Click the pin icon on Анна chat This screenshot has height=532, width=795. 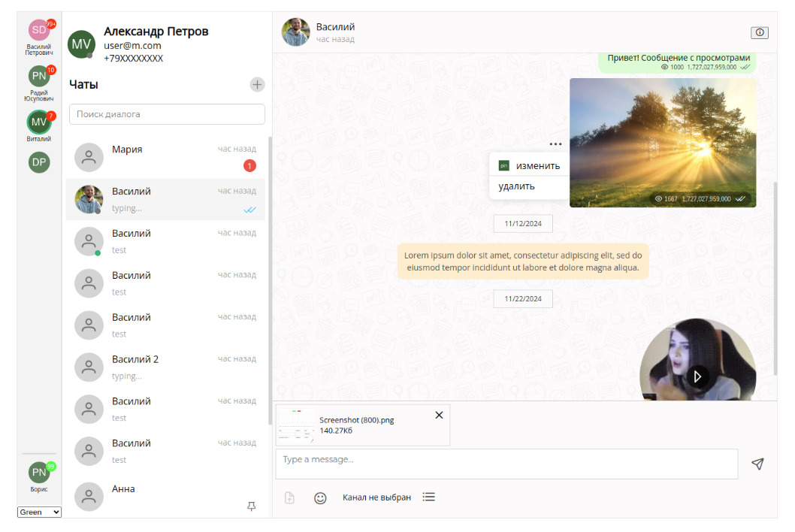[251, 506]
